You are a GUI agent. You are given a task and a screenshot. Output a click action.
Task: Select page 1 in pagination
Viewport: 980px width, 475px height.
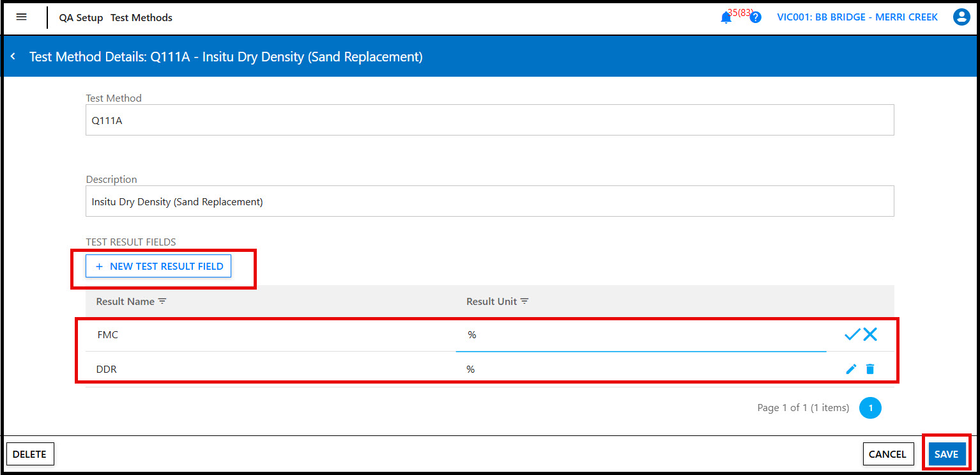click(x=870, y=408)
